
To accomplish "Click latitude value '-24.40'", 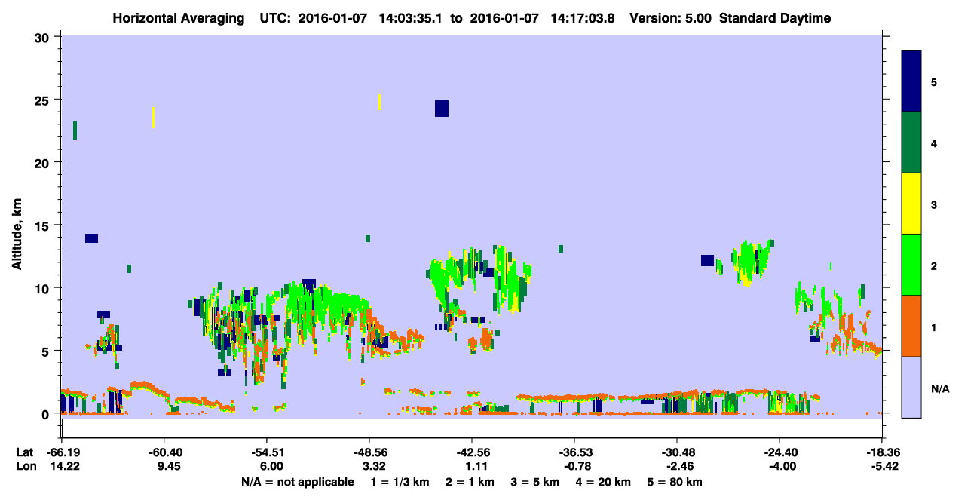I will pos(779,452).
